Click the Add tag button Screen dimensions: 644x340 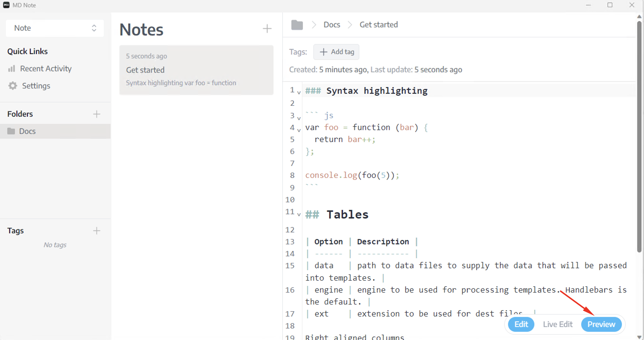pyautogui.click(x=336, y=52)
